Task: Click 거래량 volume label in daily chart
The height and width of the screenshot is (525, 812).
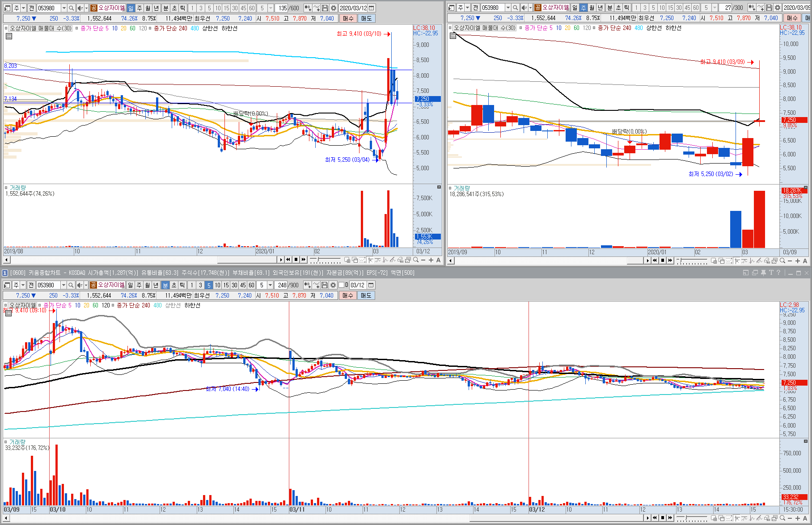Action: [18, 188]
